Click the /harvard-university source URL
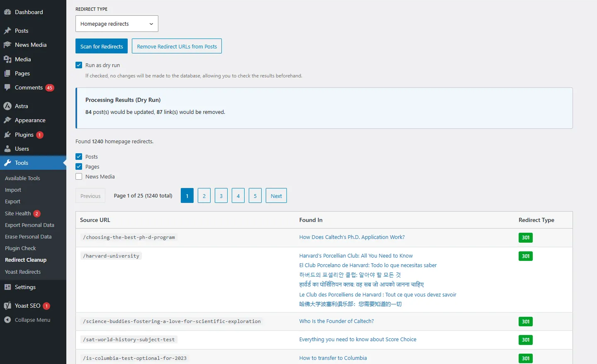Viewport: 597px width, 364px height. click(111, 256)
